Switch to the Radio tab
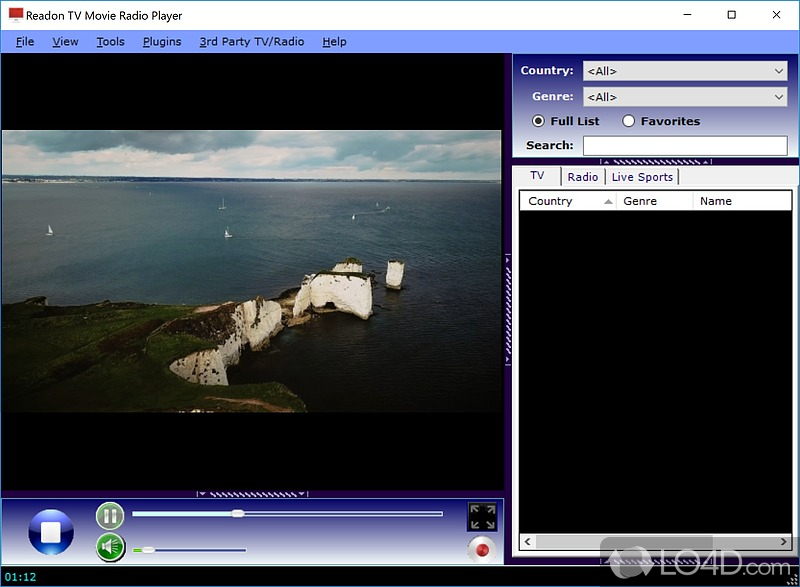Screen dimensions: 800x587 582,177
